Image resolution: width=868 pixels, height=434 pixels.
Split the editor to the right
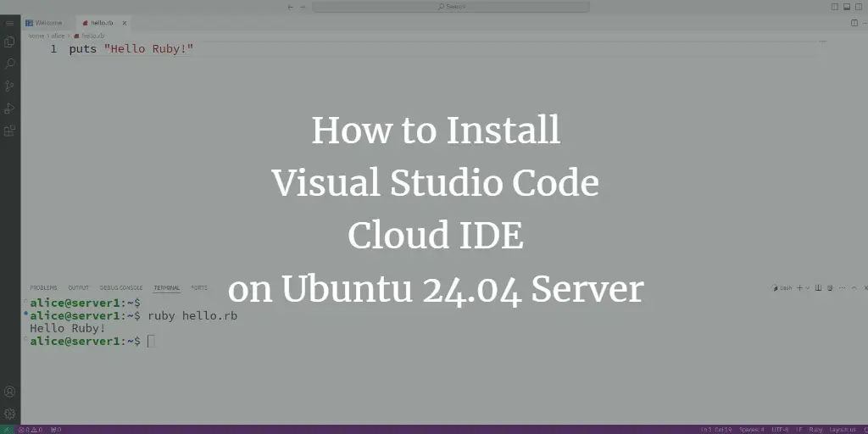pos(854,23)
